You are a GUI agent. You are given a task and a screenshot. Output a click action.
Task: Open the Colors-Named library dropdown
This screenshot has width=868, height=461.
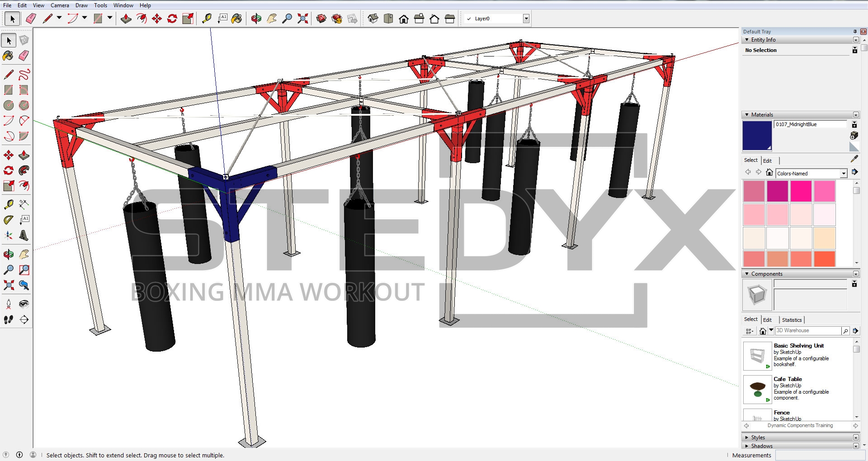point(844,174)
